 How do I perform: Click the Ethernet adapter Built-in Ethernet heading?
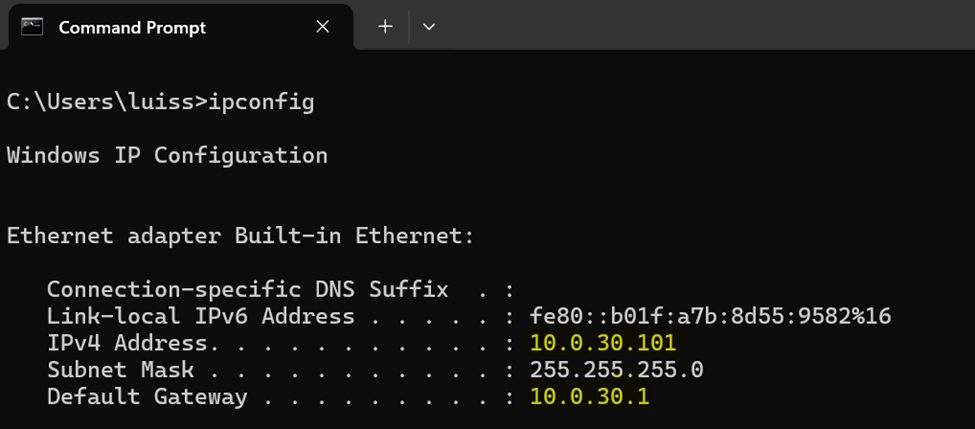click(x=241, y=236)
